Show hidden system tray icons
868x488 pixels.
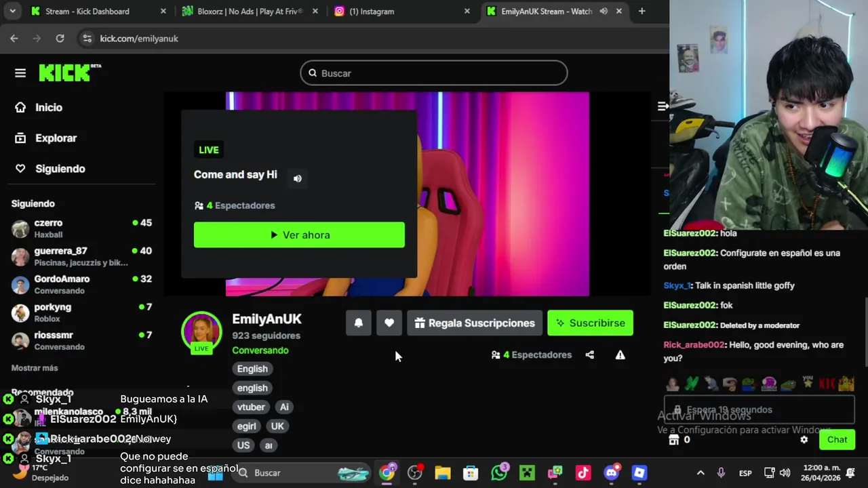(701, 472)
